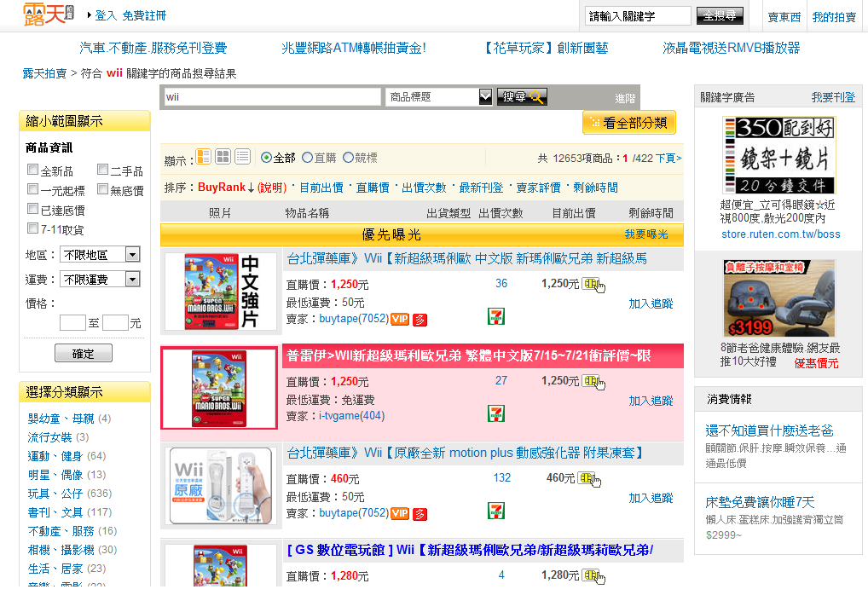Select the photo list view icon
This screenshot has width=868, height=595.
coord(204,157)
